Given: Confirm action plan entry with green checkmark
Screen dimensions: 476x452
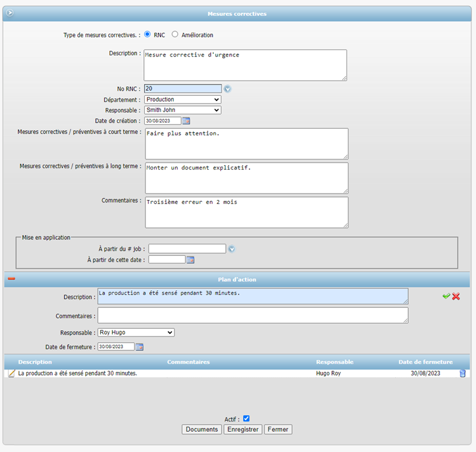Looking at the screenshot, I should click(x=446, y=296).
